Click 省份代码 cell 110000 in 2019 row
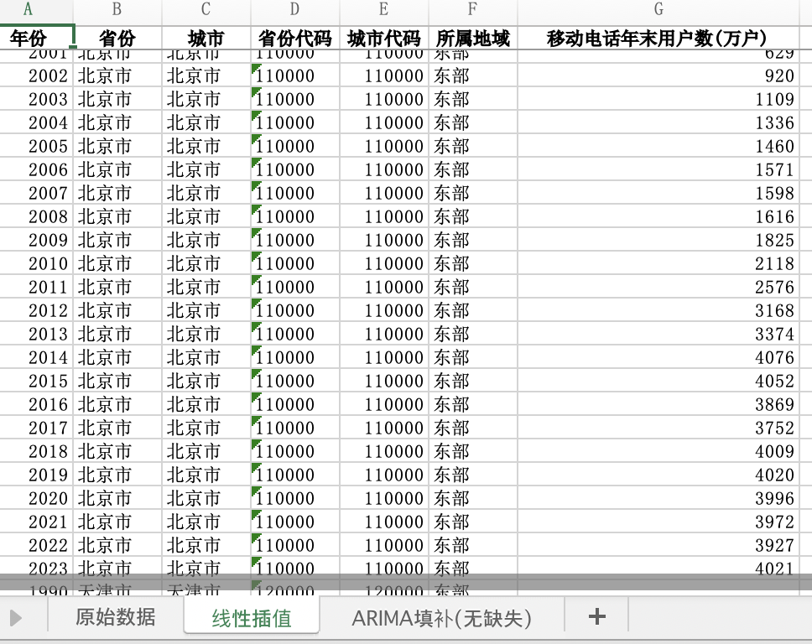This screenshot has width=812, height=644. tap(295, 475)
